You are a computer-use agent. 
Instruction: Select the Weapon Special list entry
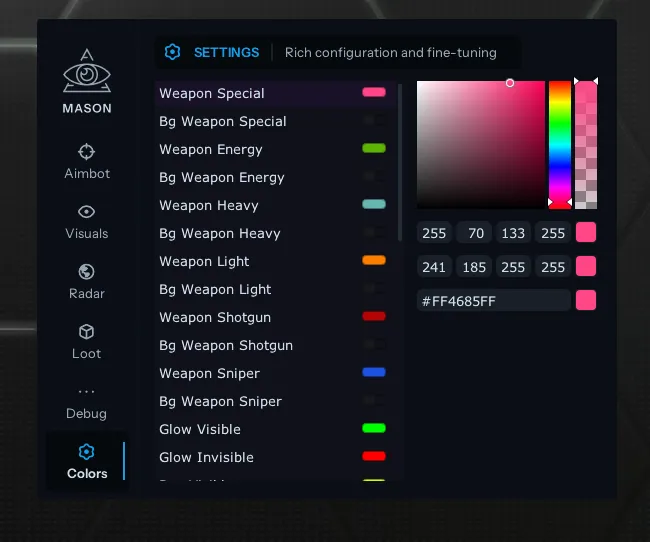(212, 93)
